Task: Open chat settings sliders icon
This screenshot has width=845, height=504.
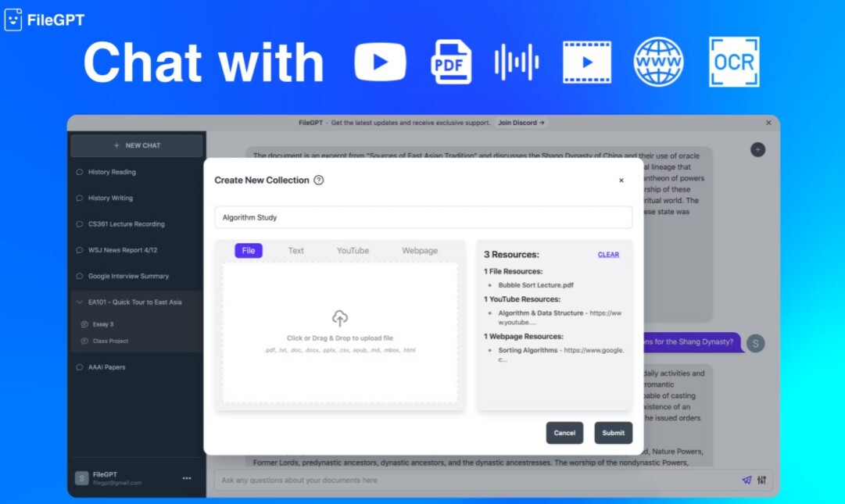Action: (x=761, y=480)
